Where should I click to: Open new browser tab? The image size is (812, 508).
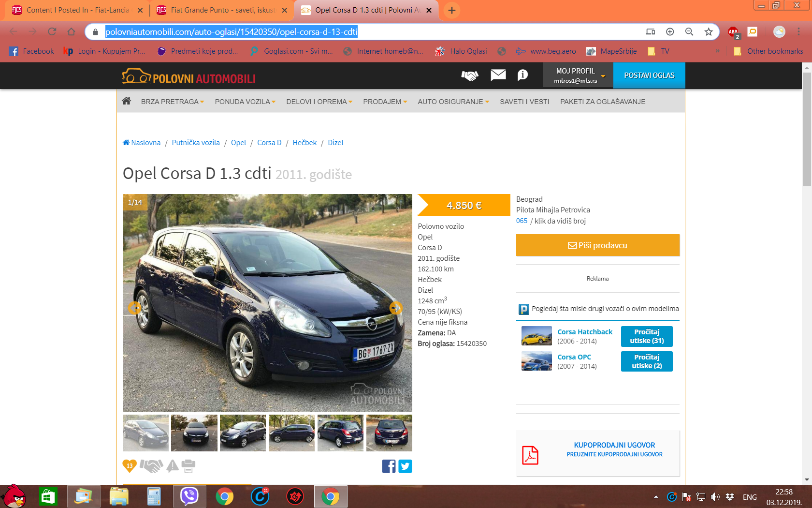click(x=452, y=10)
